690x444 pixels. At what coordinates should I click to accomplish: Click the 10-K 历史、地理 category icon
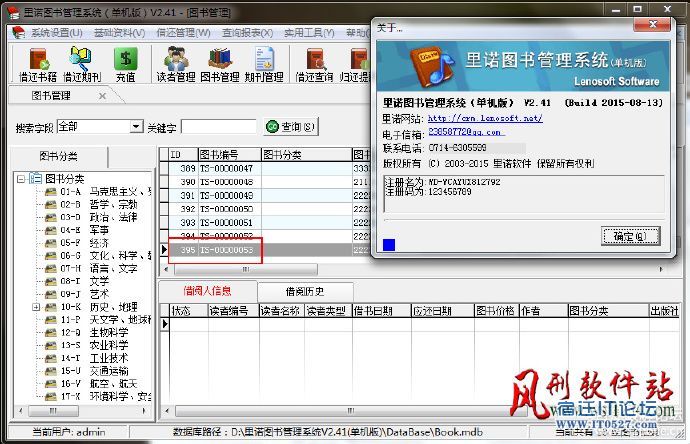[51, 307]
